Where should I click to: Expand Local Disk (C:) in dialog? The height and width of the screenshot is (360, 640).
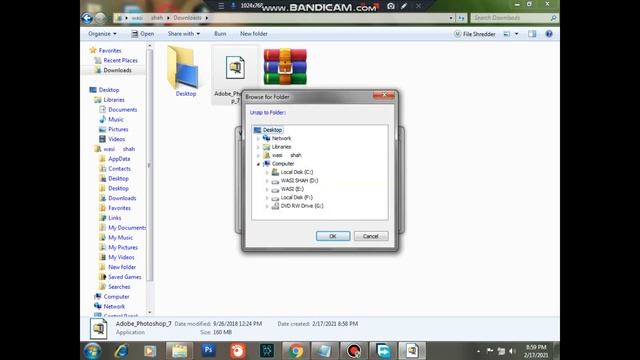[x=267, y=173]
